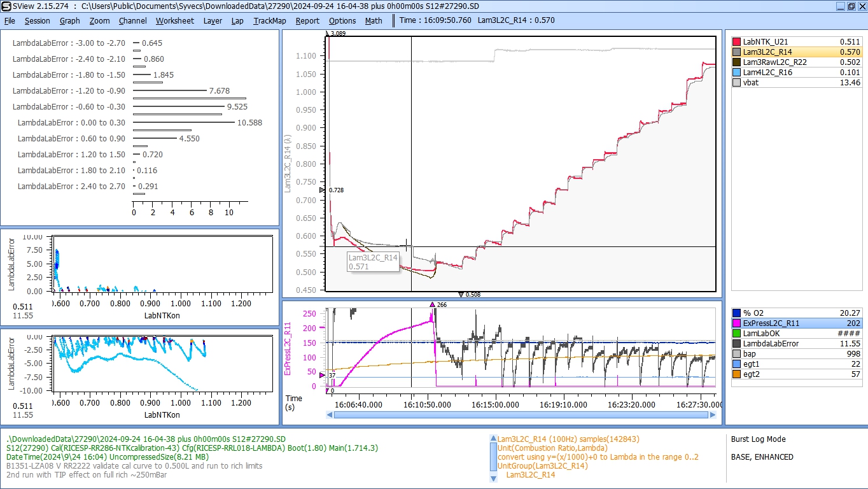Click the horizontal time scrollbar thumb
This screenshot has height=489, width=868.
521,415
